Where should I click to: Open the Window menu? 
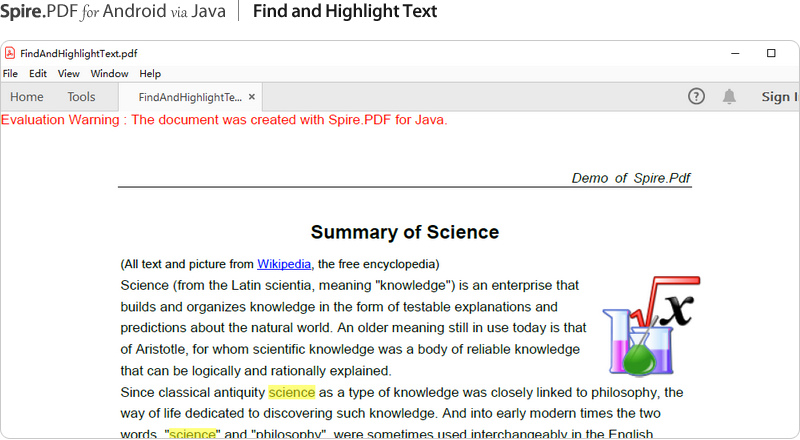click(x=109, y=74)
